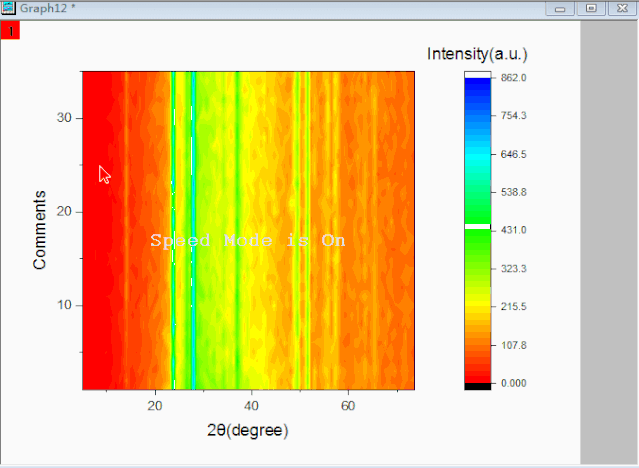Click the 431.0 color scale label
Image resolution: width=639 pixels, height=468 pixels.
[514, 231]
